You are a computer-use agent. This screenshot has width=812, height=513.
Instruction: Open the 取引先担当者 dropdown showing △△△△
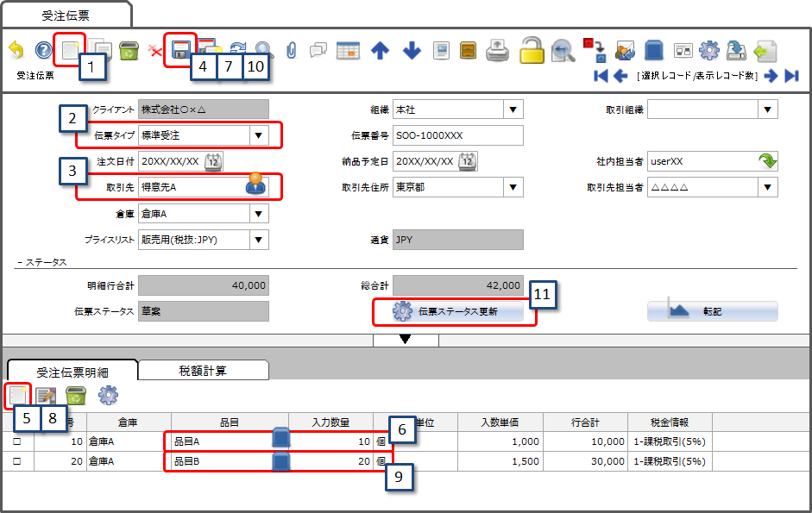pos(767,187)
